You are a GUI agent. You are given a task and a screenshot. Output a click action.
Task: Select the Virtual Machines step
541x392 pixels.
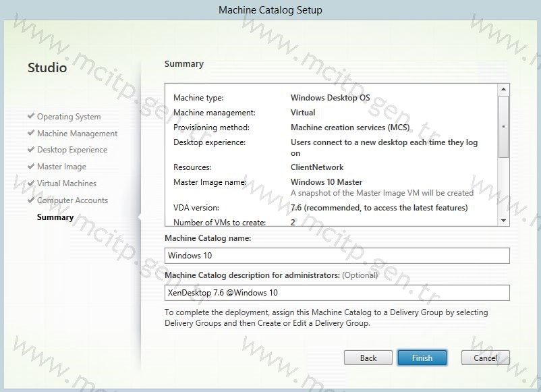(67, 184)
